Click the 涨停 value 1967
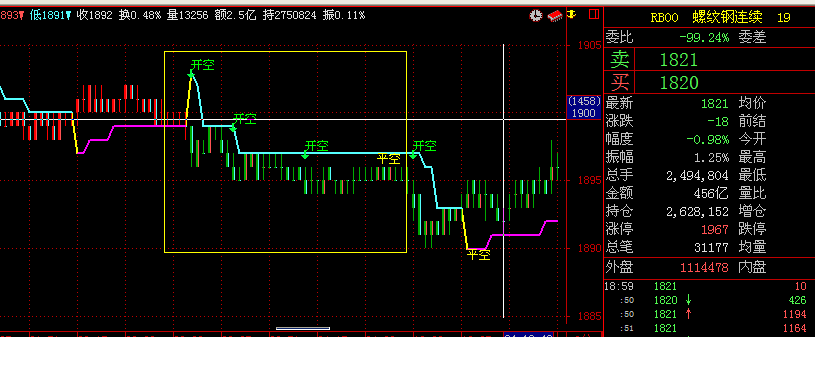Screen dimensions: 815x384 pyautogui.click(x=715, y=229)
